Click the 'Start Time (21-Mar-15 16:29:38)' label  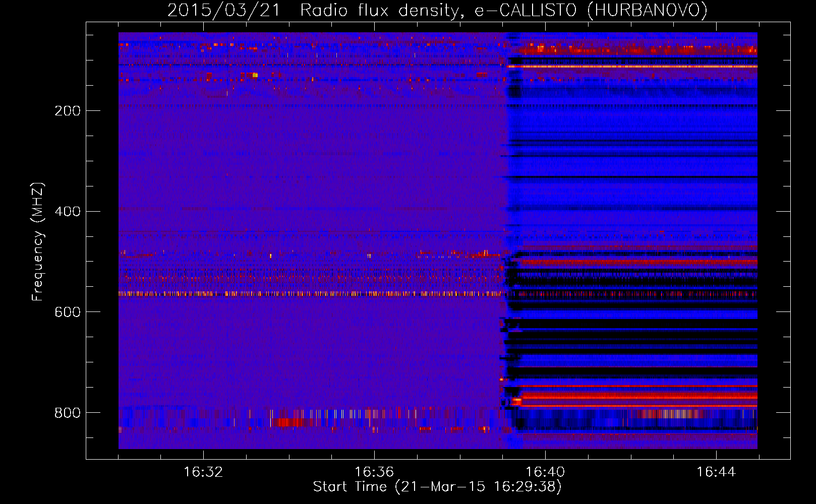[x=437, y=487]
